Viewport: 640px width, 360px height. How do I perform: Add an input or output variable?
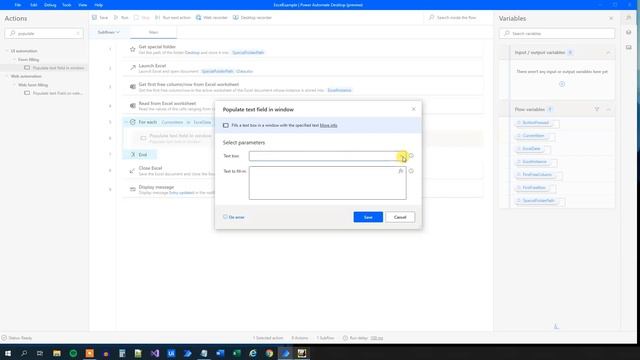[562, 84]
